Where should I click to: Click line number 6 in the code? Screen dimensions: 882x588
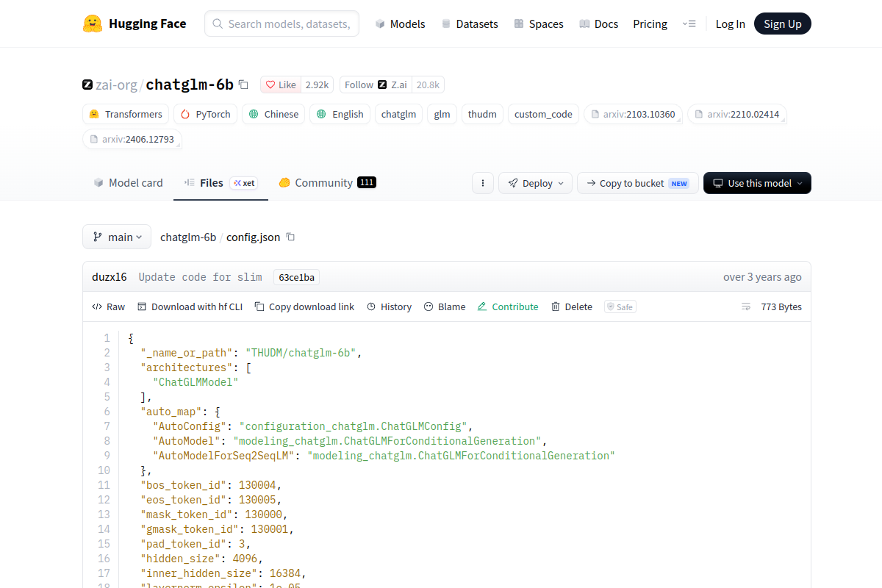[107, 412]
